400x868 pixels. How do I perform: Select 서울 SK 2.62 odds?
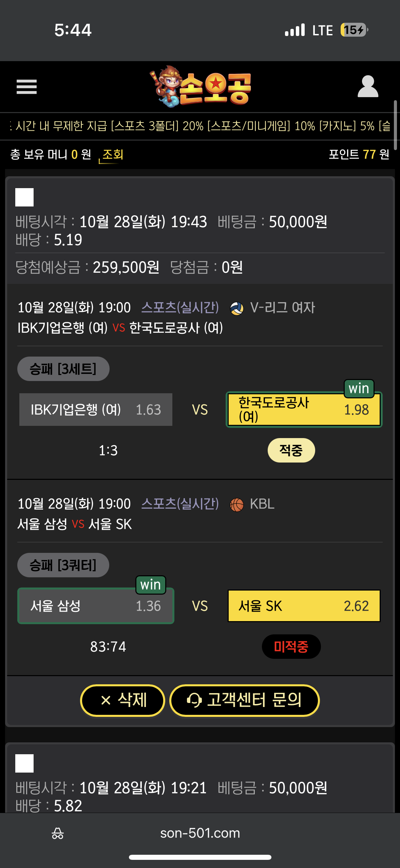[304, 606]
